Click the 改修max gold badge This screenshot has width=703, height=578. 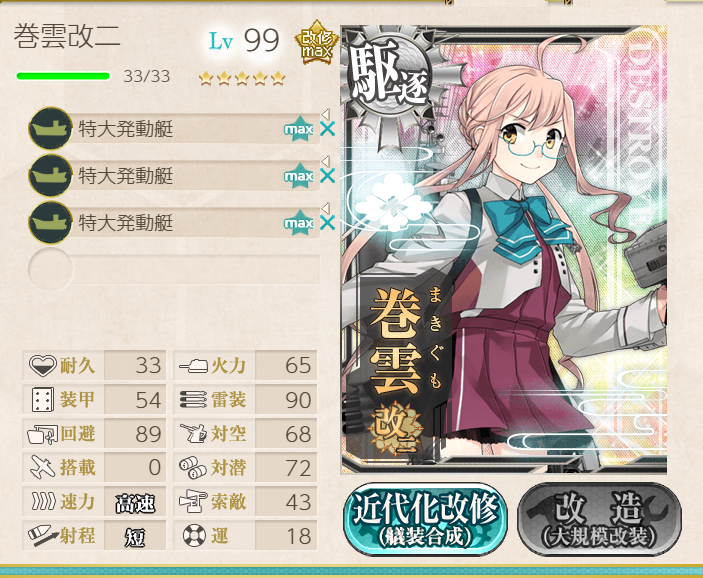[x=316, y=42]
